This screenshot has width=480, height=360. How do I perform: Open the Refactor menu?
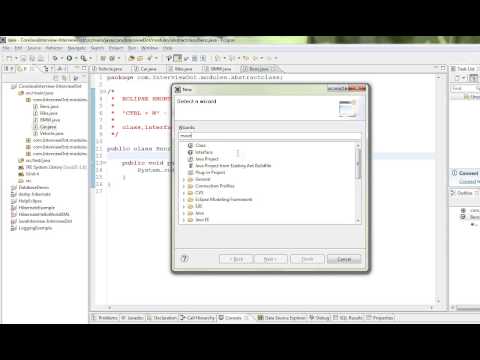(54, 48)
